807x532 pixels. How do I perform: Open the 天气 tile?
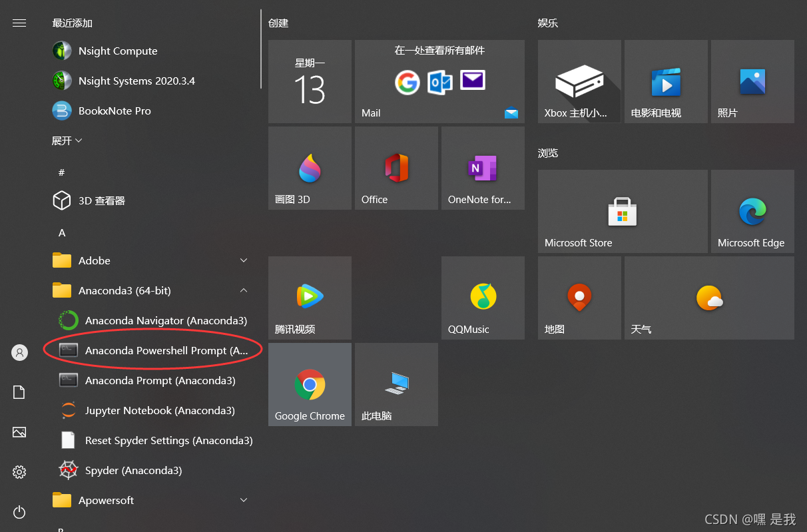(709, 298)
